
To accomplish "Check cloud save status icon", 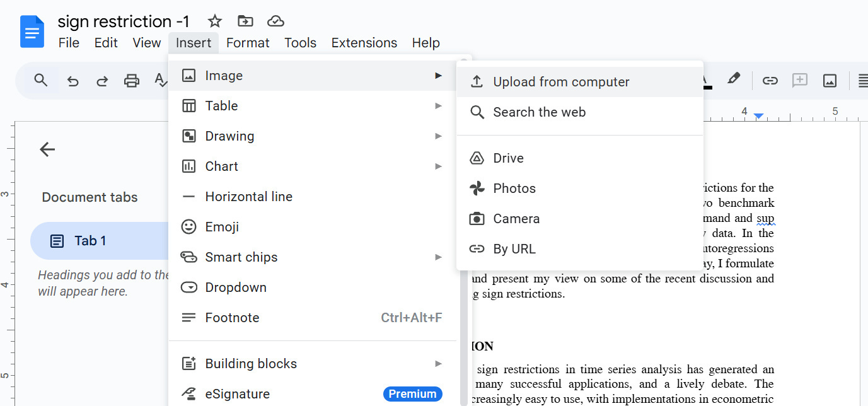I will coord(275,21).
